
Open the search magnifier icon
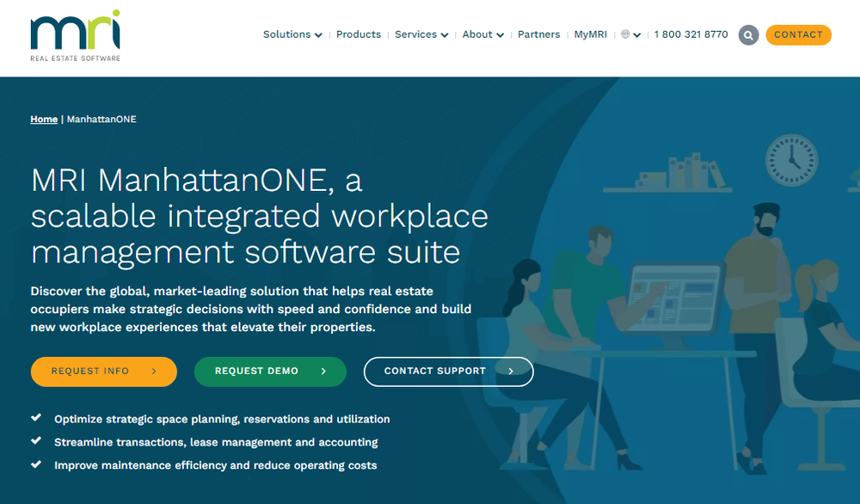(748, 34)
